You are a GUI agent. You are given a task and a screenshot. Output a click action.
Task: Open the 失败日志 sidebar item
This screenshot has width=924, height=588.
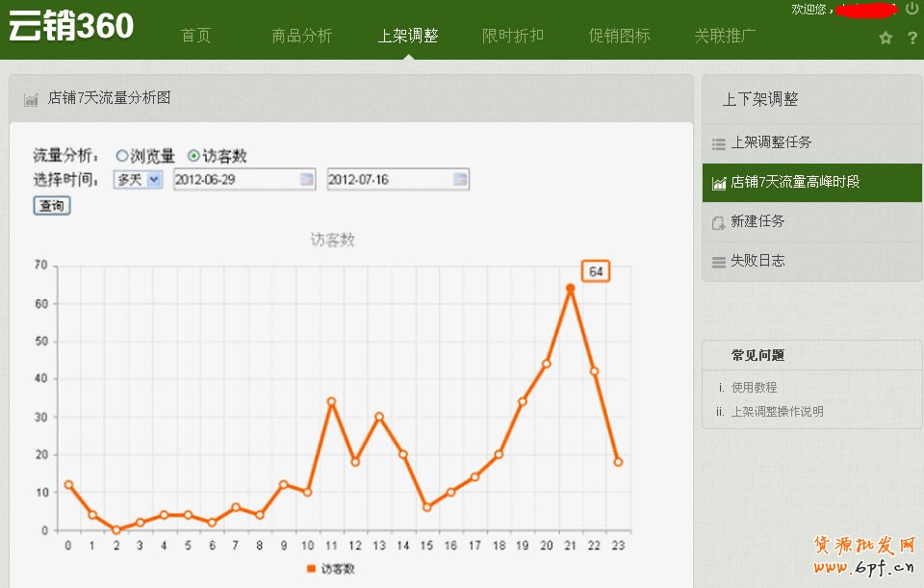click(x=757, y=261)
